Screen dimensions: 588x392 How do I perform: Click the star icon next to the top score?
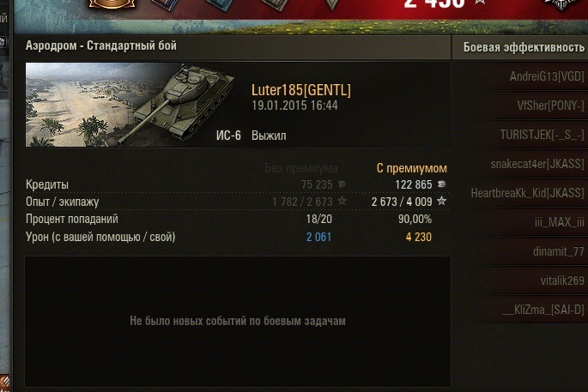[479, 2]
